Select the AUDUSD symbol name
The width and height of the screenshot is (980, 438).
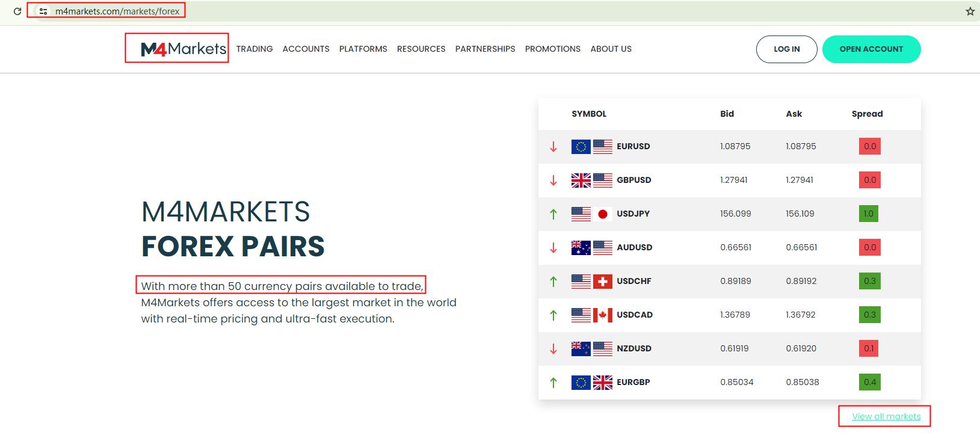[x=635, y=247]
